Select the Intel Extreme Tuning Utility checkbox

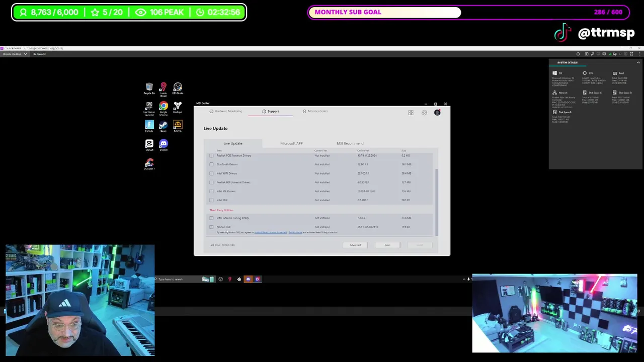(211, 218)
